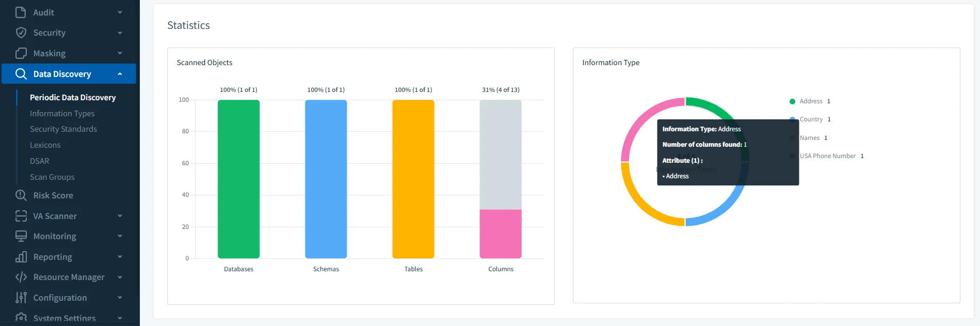This screenshot has width=980, height=326.
Task: Open the DSAR page link
Action: click(x=39, y=161)
